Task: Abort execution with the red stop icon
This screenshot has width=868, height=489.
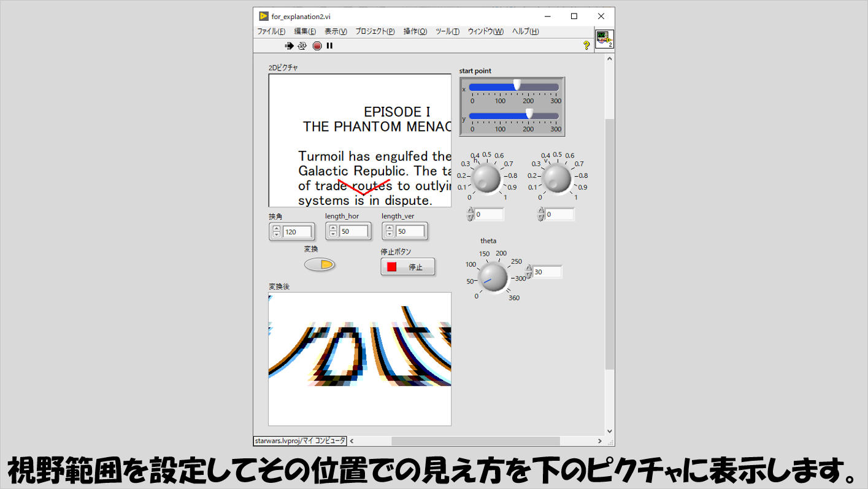Action: pyautogui.click(x=317, y=45)
